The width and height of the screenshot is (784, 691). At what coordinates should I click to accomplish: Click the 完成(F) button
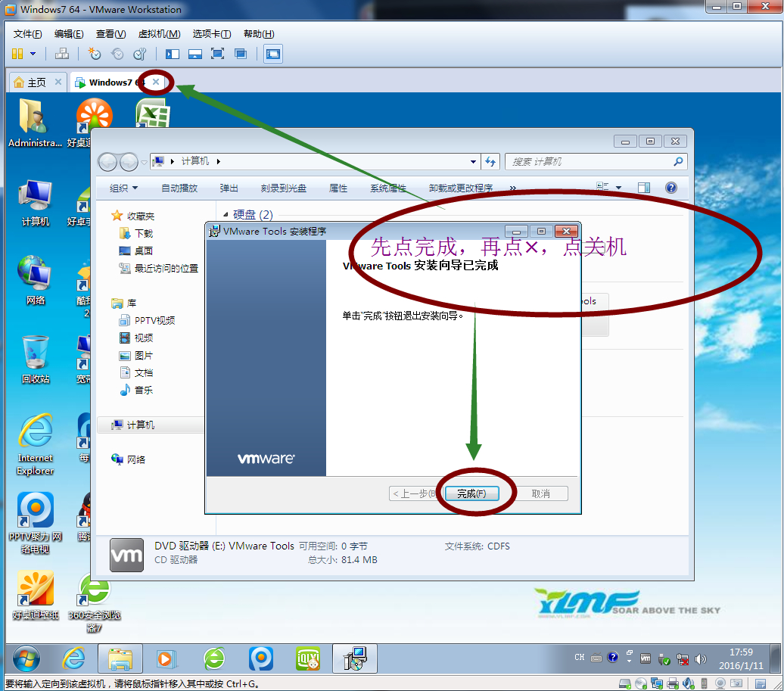472,494
